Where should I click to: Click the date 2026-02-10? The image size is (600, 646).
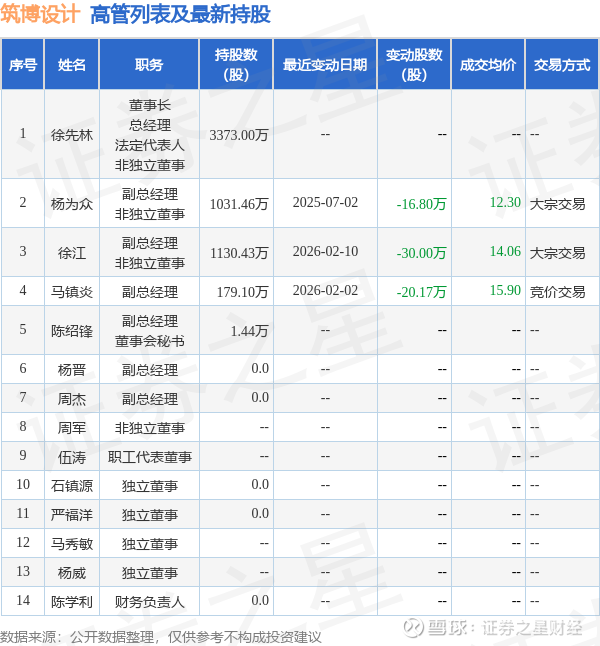pos(325,251)
